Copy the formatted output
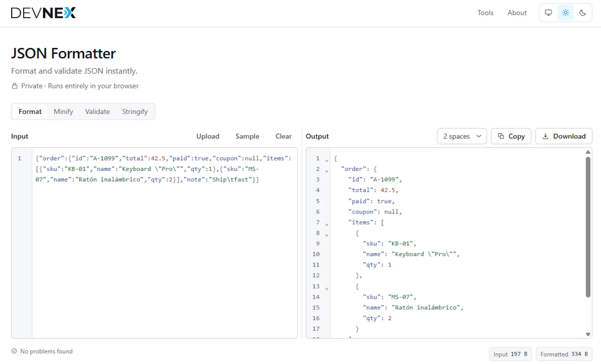The image size is (601, 364). [511, 136]
